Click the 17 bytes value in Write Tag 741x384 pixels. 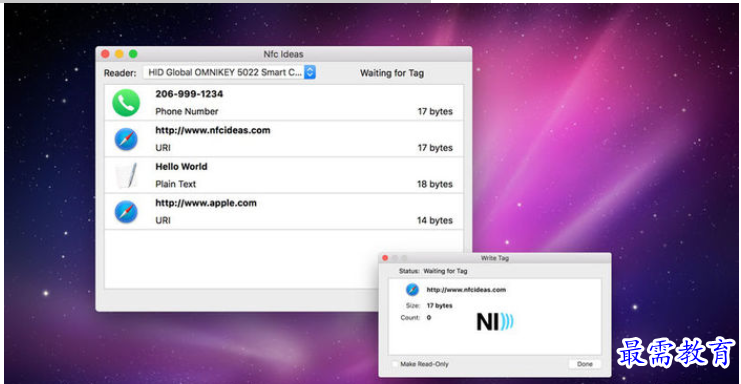pos(439,306)
